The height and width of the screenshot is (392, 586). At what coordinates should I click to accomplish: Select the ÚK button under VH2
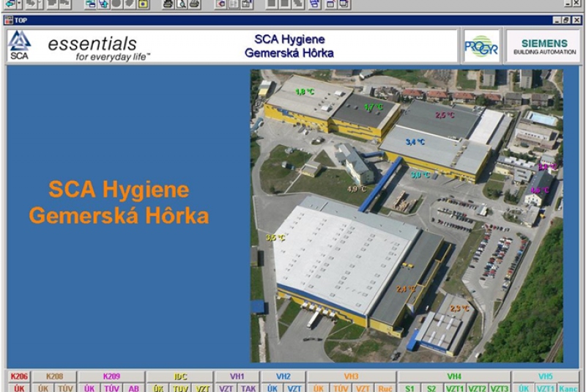click(x=272, y=388)
